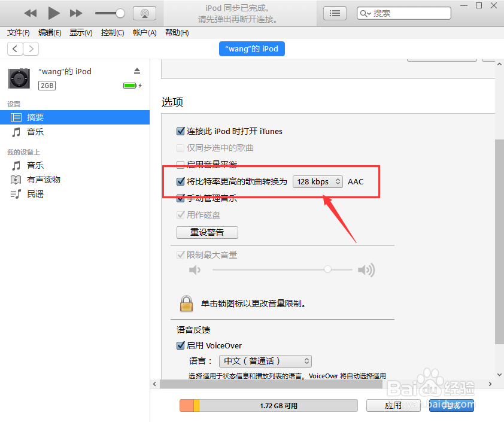
Task: Toggle 仅同步选中的歌曲 checkbox
Action: click(181, 148)
